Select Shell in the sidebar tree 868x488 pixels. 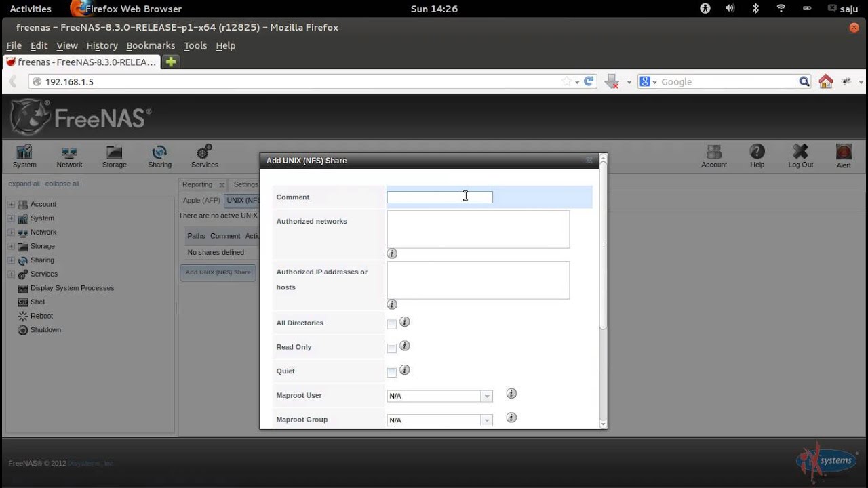(38, 302)
